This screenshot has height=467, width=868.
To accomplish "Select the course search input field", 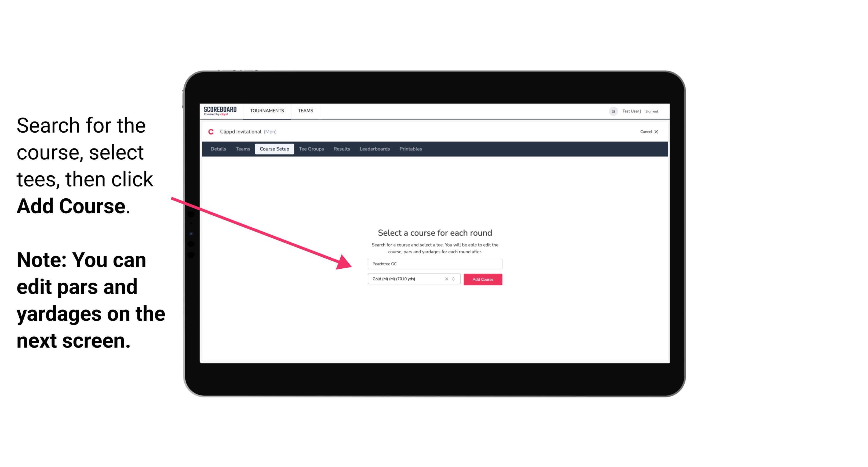I will click(434, 263).
